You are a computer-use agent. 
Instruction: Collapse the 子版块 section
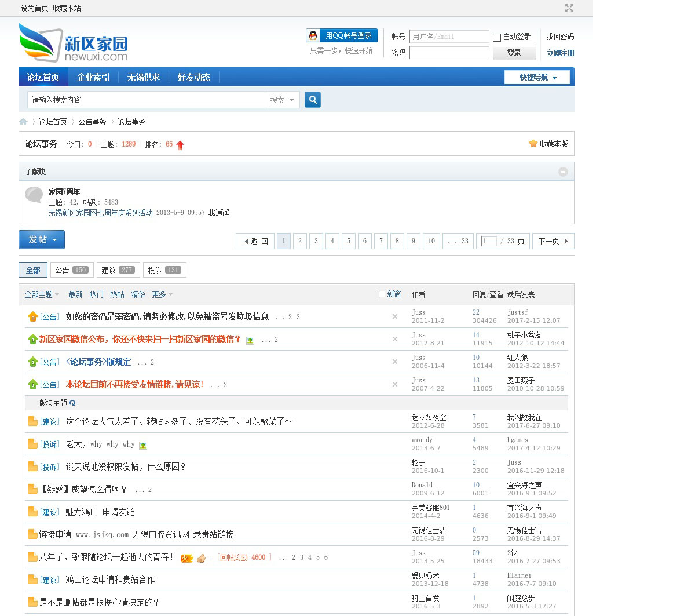563,172
